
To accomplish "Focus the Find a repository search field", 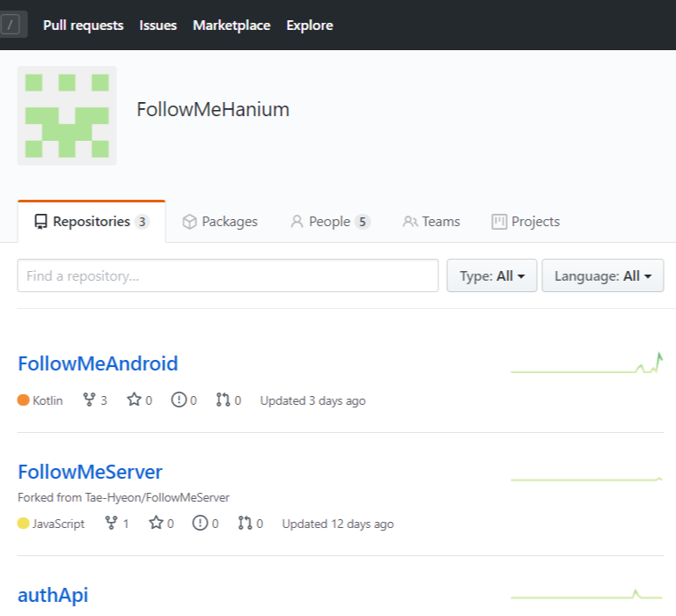I will coord(228,275).
